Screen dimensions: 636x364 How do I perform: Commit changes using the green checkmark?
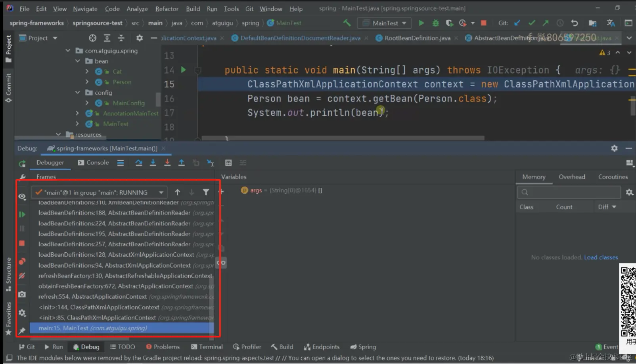pyautogui.click(x=531, y=23)
